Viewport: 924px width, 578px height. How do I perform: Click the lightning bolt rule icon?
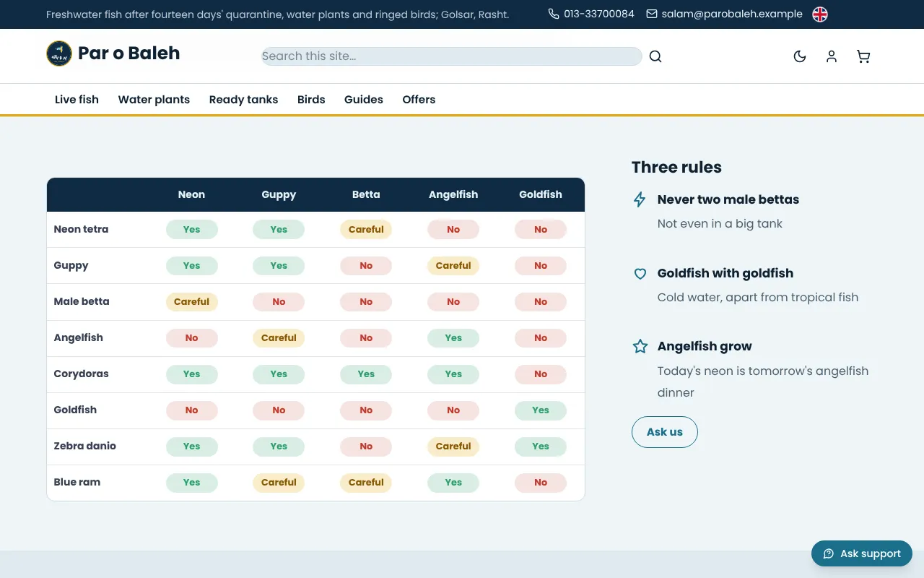point(640,200)
